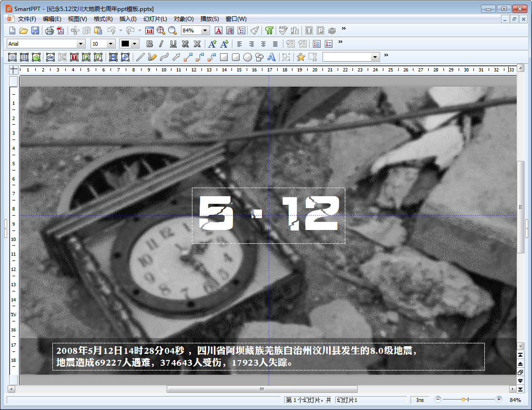Screen dimensions: 532x410
Task: Open the AutoShapes tool
Action: [x=260, y=57]
